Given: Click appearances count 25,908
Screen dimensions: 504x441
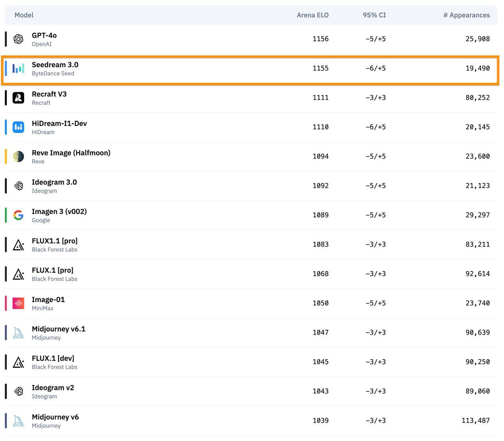Looking at the screenshot, I should [x=478, y=39].
